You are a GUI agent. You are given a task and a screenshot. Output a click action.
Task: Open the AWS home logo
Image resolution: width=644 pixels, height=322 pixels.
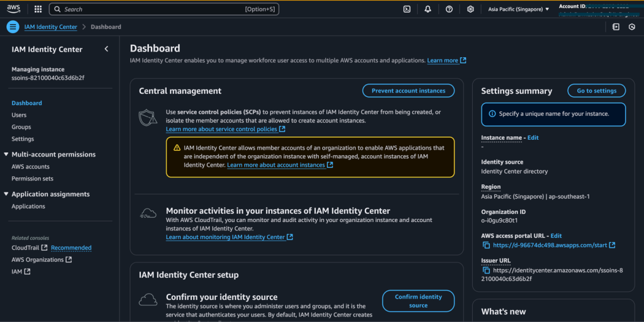(x=14, y=9)
